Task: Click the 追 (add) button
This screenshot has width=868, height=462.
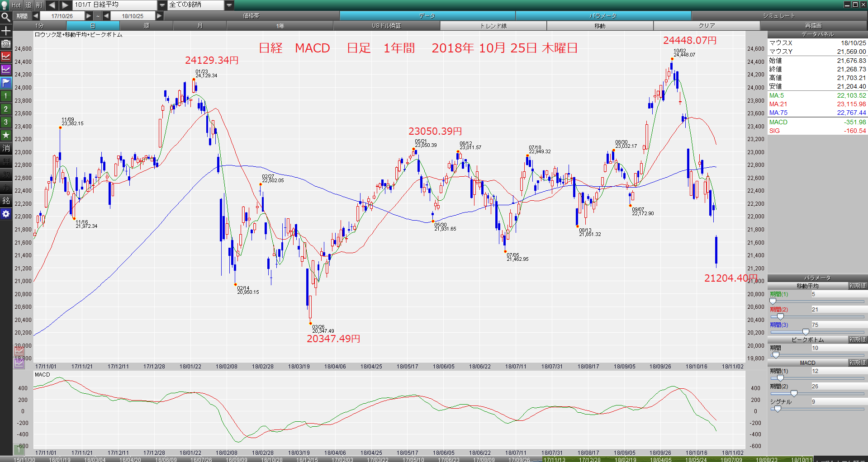Action: click(x=28, y=5)
